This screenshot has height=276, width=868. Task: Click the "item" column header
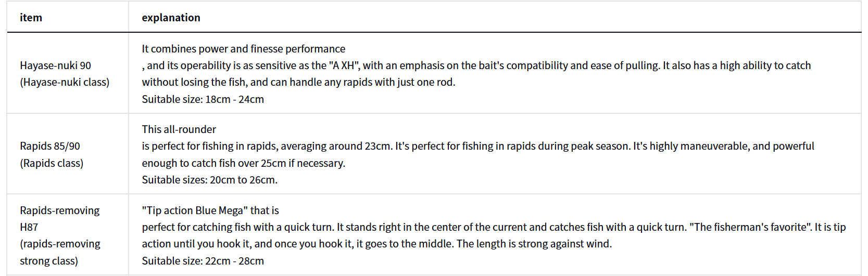click(x=31, y=18)
